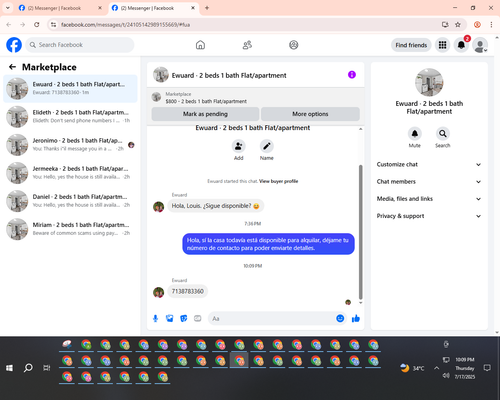This screenshot has width=500, height=400.
Task: Open the $800 Marketplace listing banner
Action: [255, 98]
